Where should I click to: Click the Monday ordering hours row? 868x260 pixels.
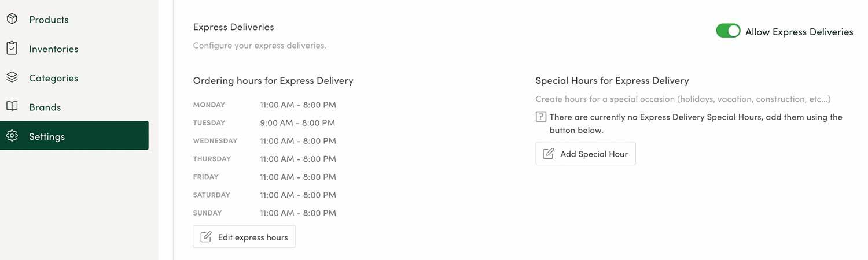tap(264, 105)
